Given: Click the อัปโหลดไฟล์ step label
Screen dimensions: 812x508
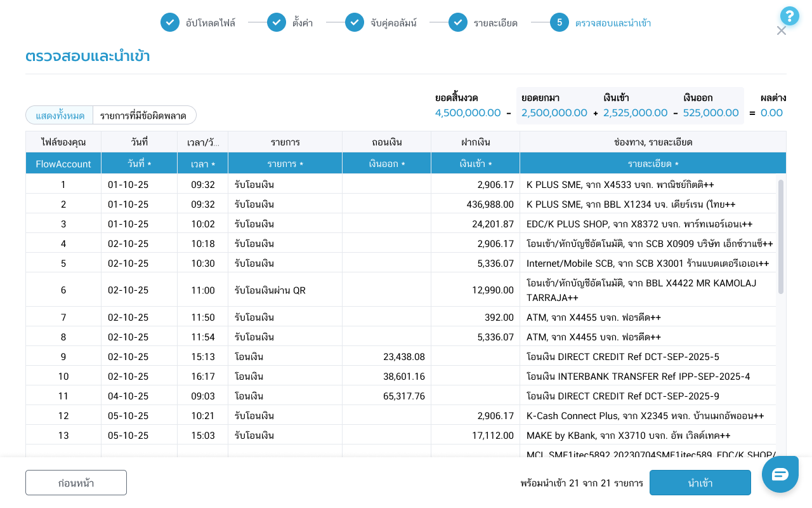Looking at the screenshot, I should pos(211,23).
